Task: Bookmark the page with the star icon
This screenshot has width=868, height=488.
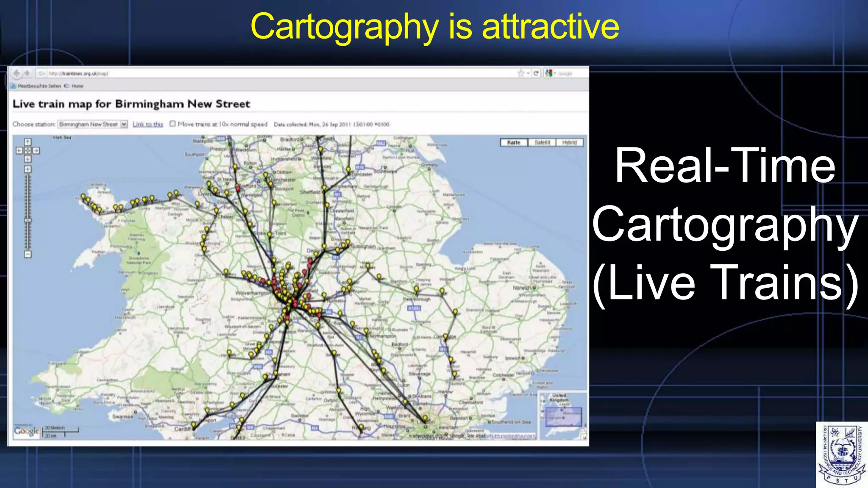Action: 521,73
